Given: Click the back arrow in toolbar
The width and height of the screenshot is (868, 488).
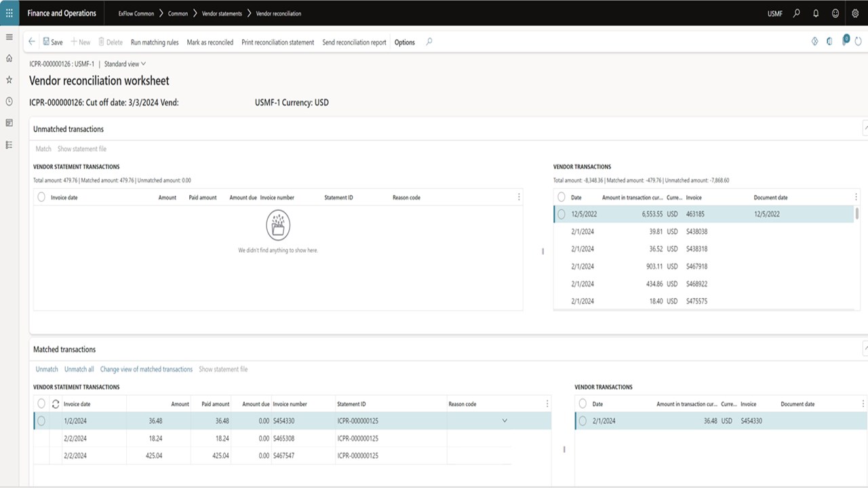Looking at the screenshot, I should tap(32, 42).
